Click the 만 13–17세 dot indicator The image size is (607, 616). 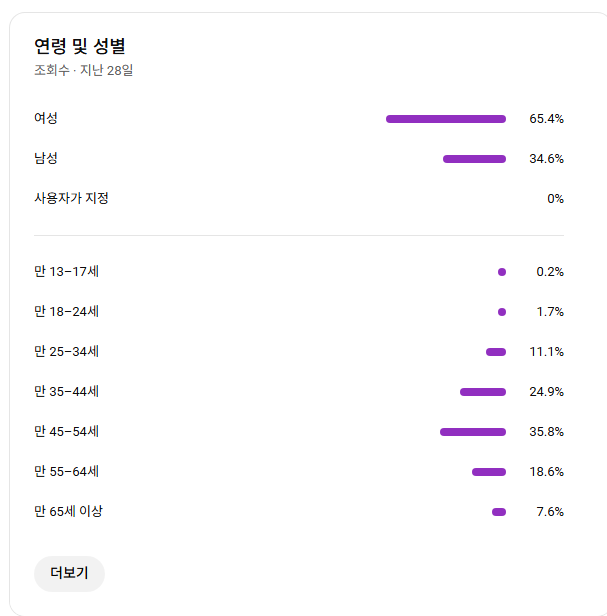[502, 272]
